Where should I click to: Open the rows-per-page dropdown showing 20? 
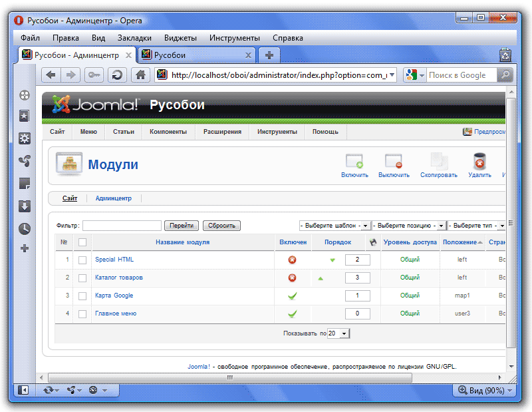click(x=338, y=333)
